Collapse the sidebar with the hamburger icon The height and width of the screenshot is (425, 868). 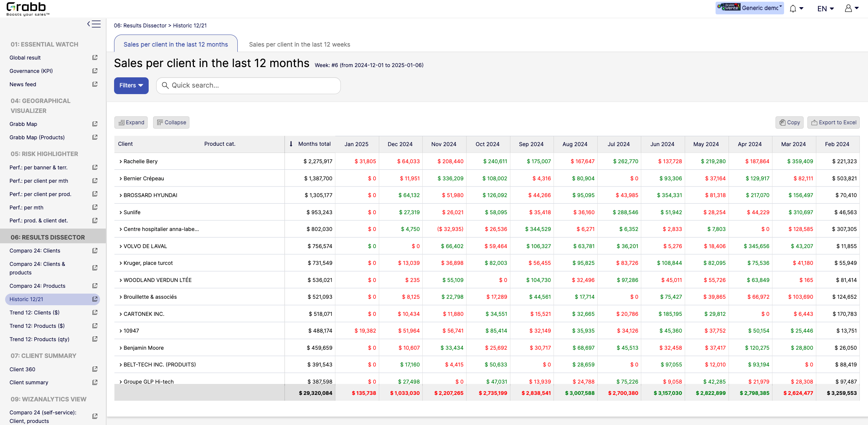pyautogui.click(x=94, y=24)
